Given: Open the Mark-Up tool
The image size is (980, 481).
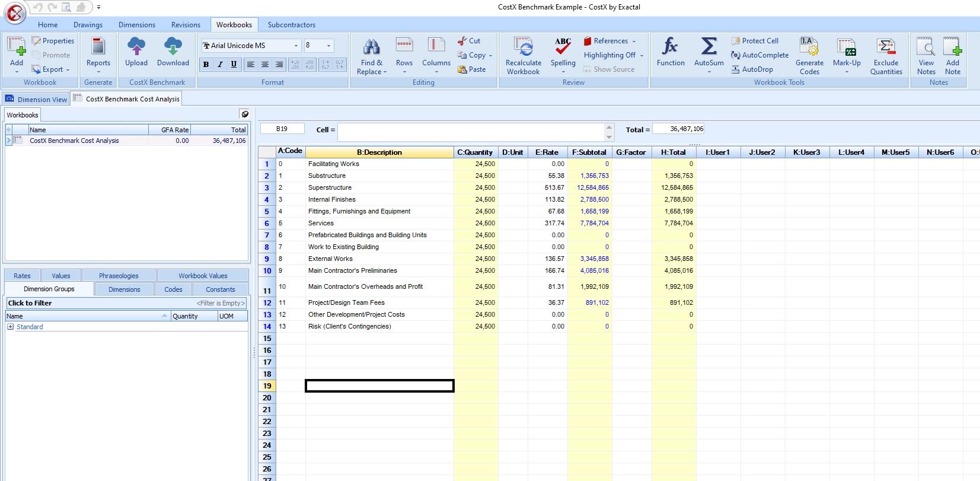Looking at the screenshot, I should click(847, 56).
